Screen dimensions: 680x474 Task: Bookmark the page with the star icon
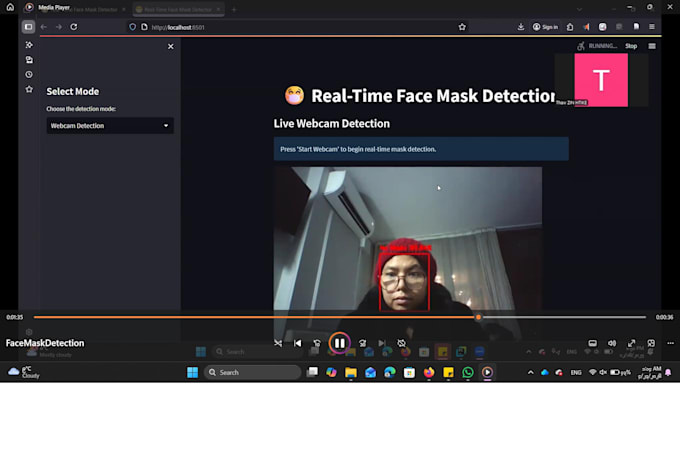point(462,27)
